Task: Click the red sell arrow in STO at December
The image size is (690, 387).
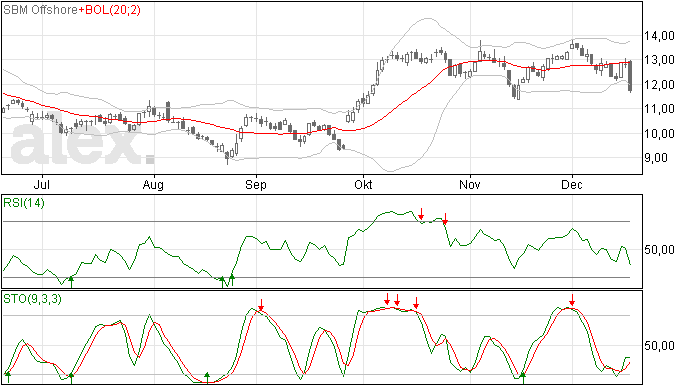Action: coord(572,300)
